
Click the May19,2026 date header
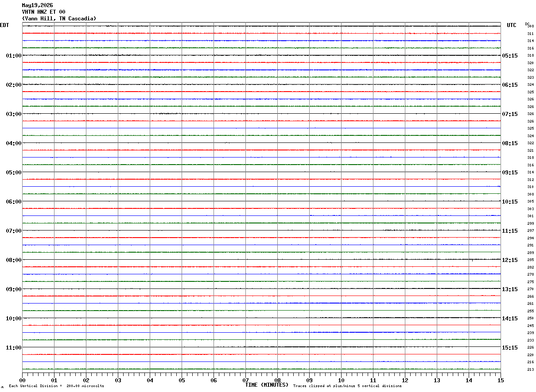point(37,5)
